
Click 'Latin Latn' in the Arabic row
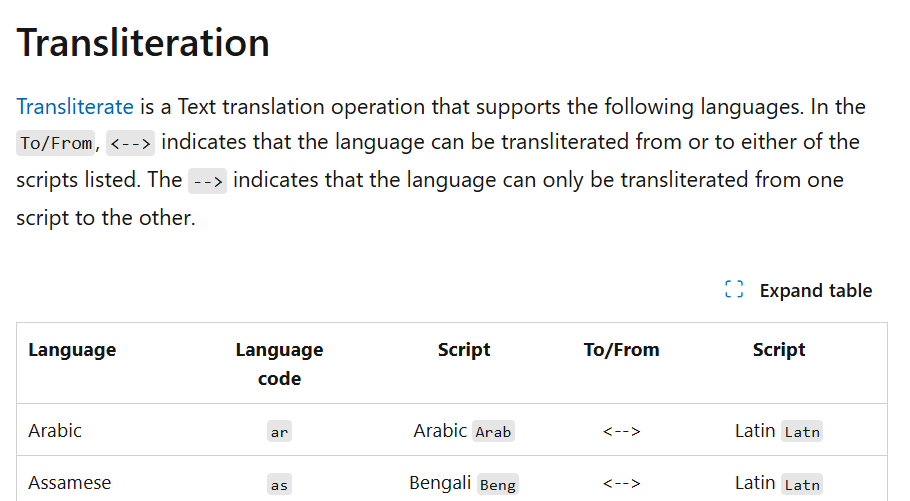778,431
